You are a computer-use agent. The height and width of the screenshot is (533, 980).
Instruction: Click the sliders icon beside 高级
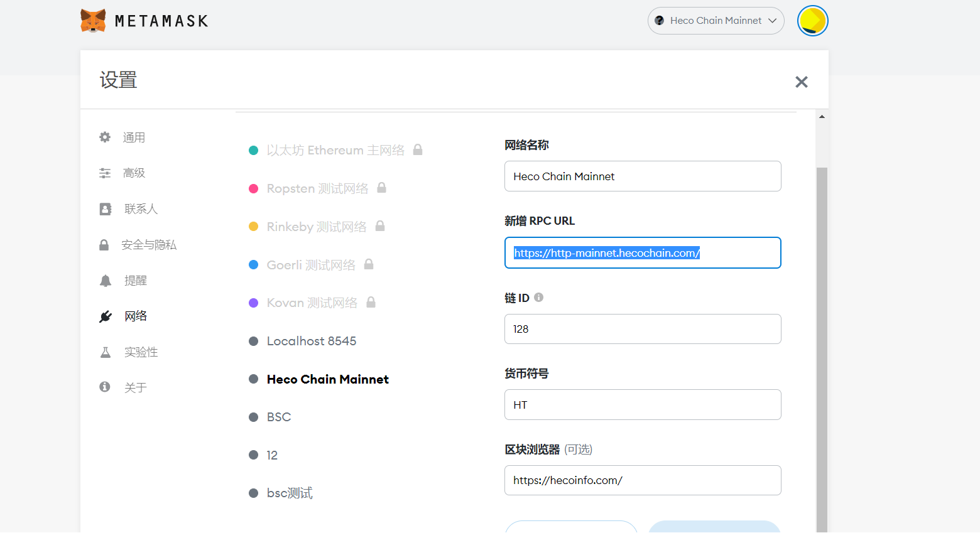click(x=105, y=173)
